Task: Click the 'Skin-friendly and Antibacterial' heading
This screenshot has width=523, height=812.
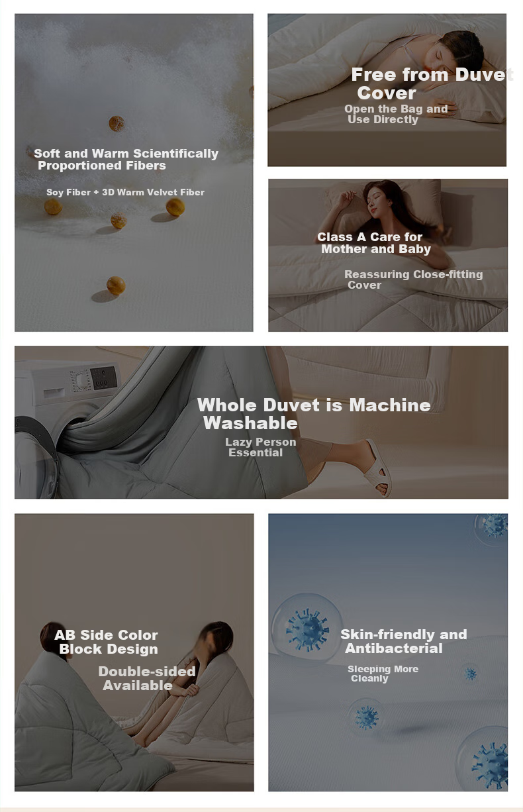Action: [x=403, y=641]
